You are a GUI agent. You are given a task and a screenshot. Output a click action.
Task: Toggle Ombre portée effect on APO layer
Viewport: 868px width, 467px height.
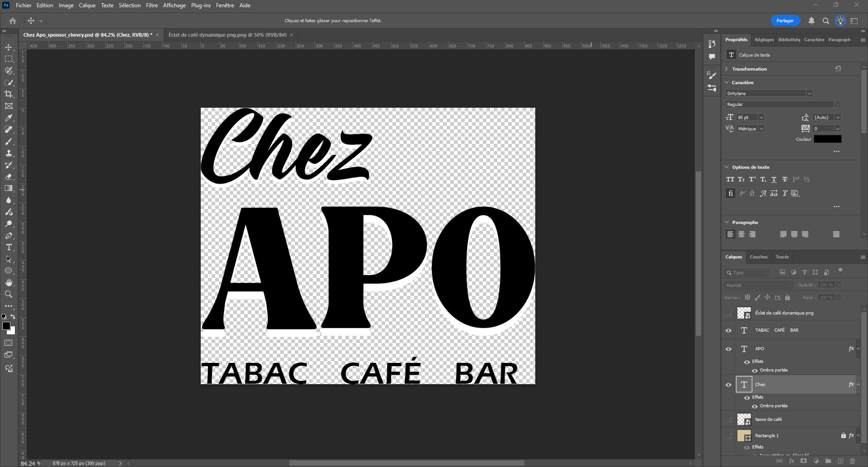point(755,370)
